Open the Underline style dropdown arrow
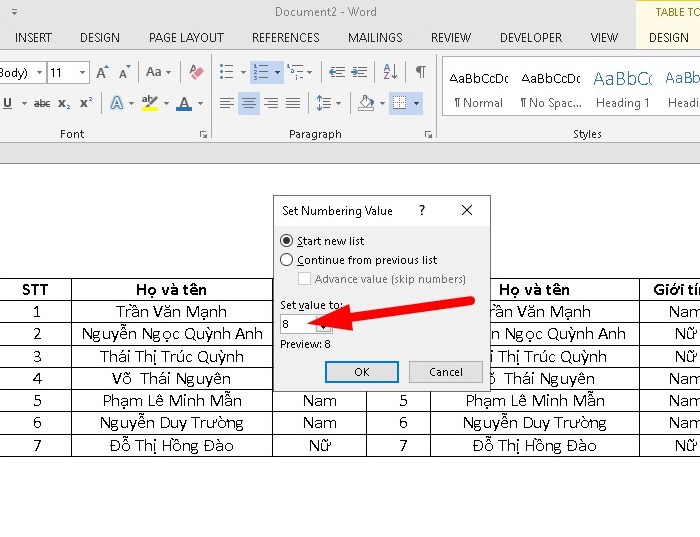The image size is (700, 537). (24, 104)
